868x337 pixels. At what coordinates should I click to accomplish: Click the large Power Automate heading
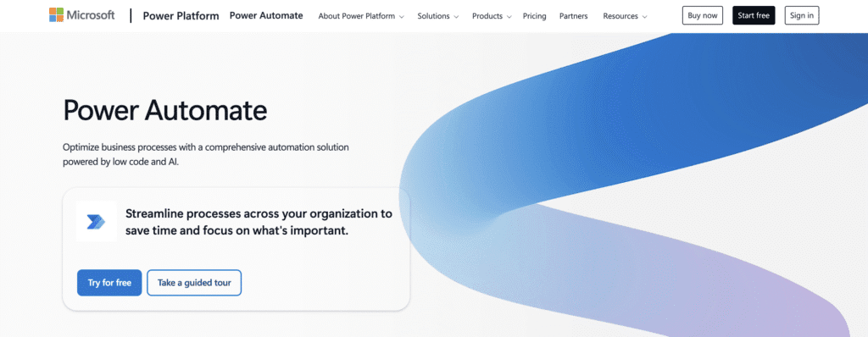click(165, 110)
